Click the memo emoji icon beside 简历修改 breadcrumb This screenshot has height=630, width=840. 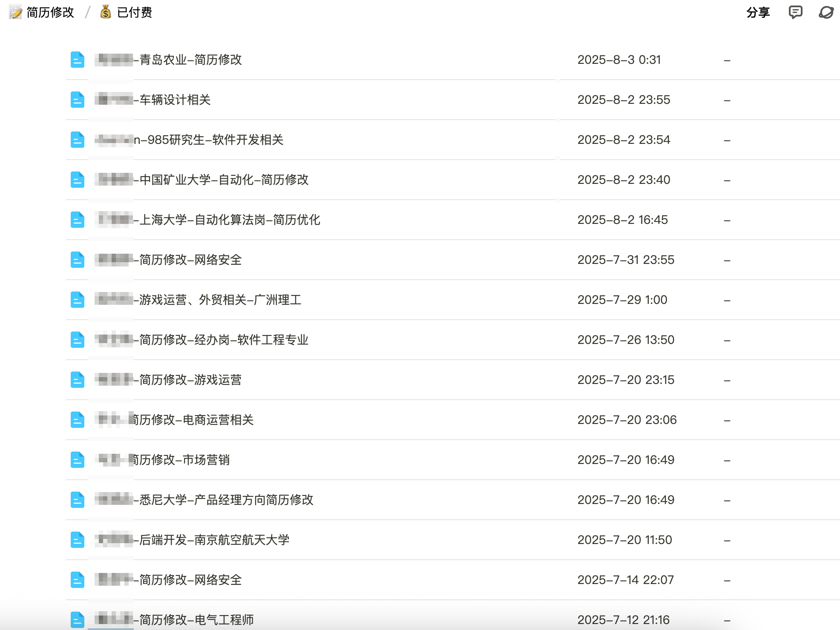(16, 12)
